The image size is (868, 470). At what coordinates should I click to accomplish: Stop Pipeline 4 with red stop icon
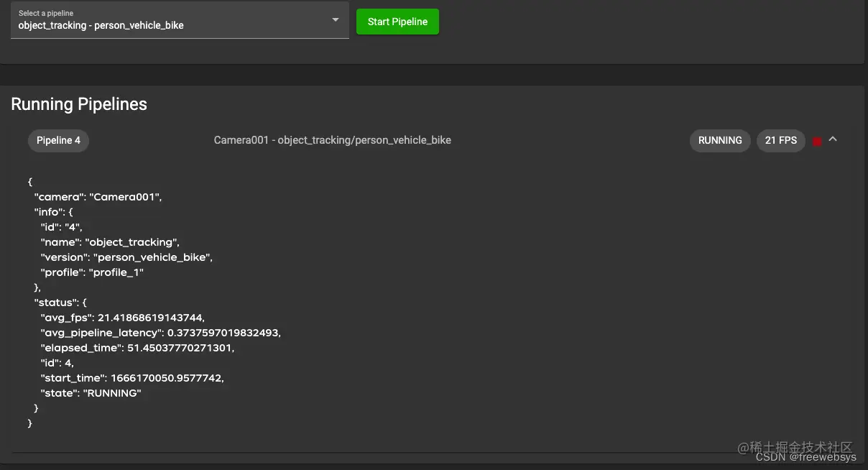(817, 142)
